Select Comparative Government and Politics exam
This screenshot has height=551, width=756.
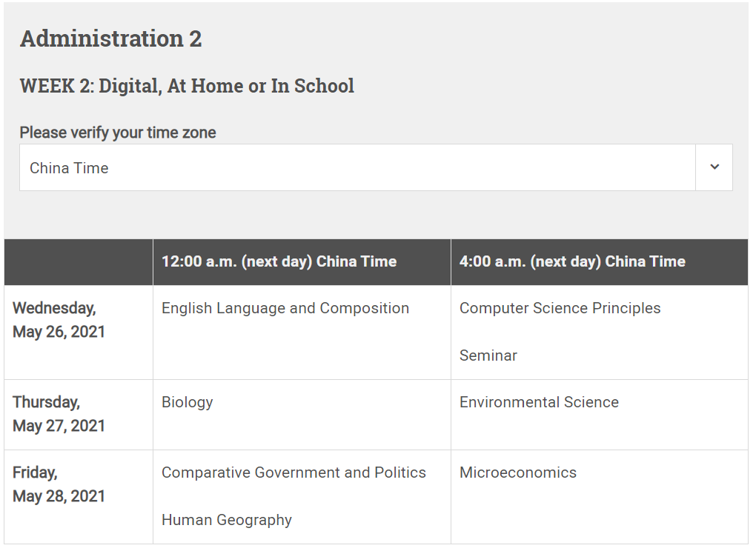(x=294, y=472)
